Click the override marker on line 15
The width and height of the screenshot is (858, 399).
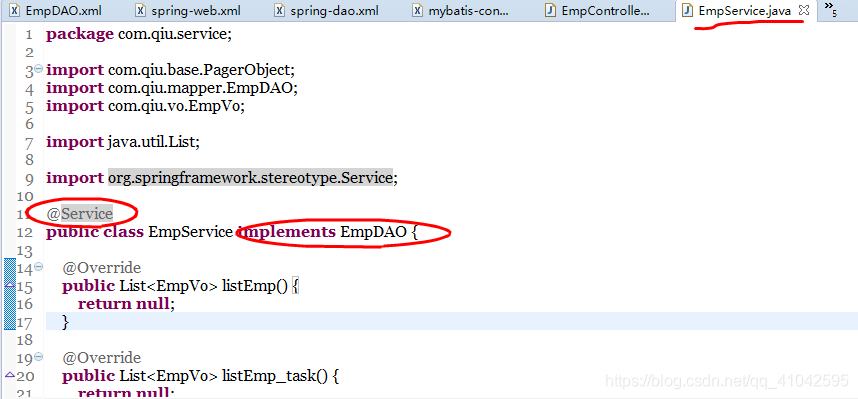click(x=9, y=285)
